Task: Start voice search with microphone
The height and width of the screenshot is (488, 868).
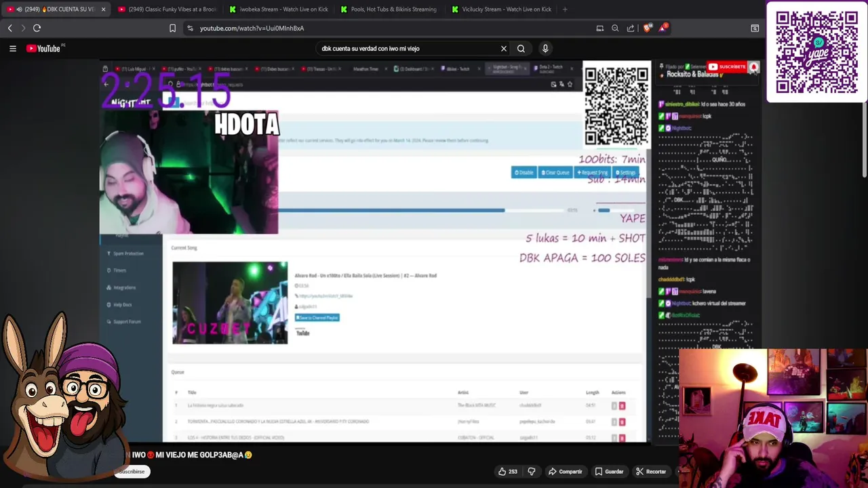Action: tap(545, 48)
